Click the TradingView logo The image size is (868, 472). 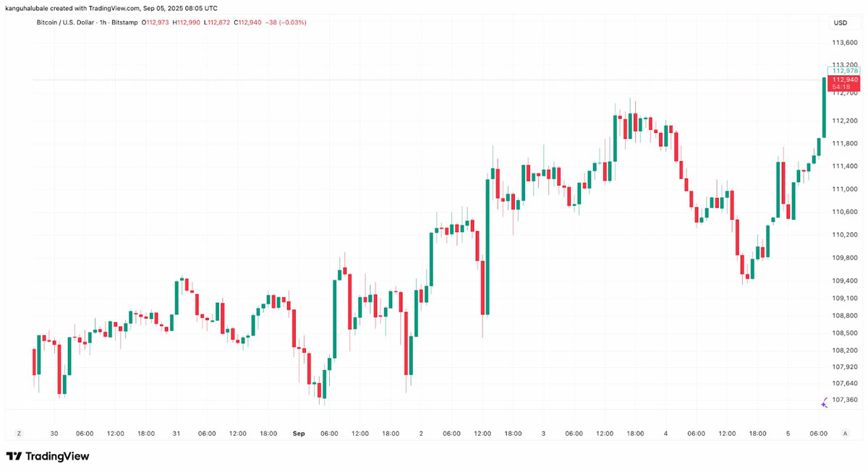tap(48, 456)
